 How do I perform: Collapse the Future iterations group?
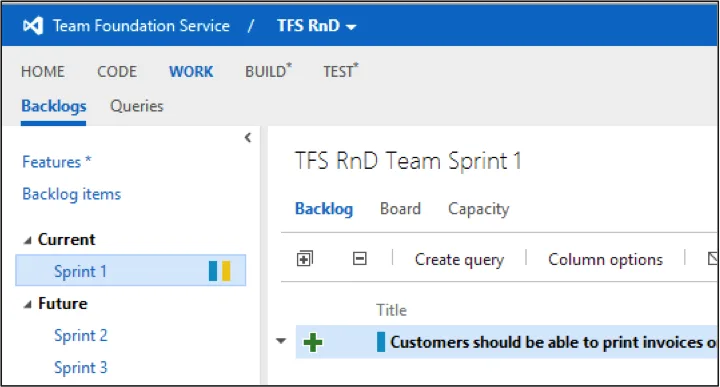[x=28, y=304]
